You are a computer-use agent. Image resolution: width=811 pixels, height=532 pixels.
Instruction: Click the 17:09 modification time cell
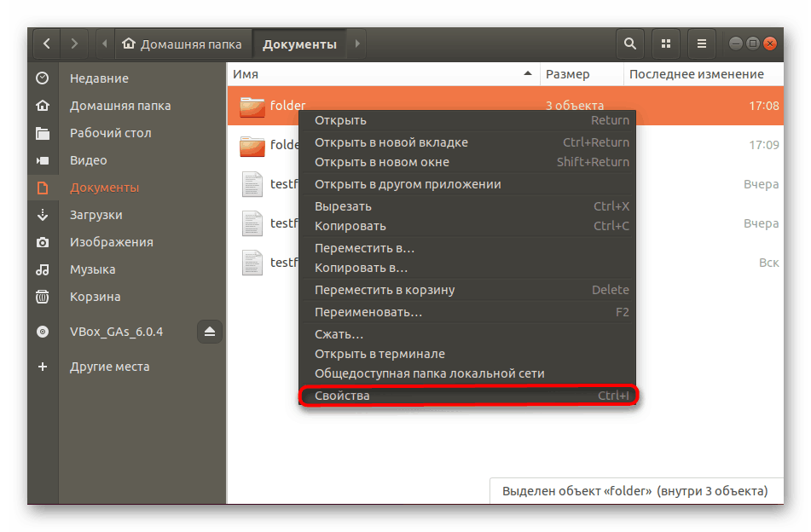[764, 145]
